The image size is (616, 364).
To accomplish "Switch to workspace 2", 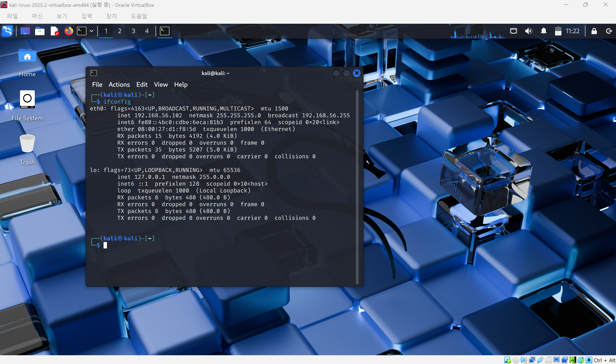I will pyautogui.click(x=120, y=31).
